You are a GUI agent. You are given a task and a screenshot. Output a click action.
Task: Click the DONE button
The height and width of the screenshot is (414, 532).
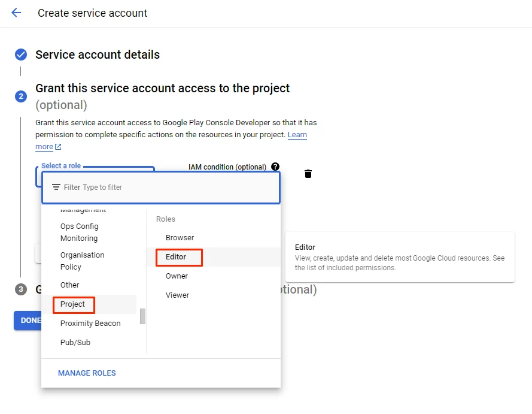pos(28,321)
